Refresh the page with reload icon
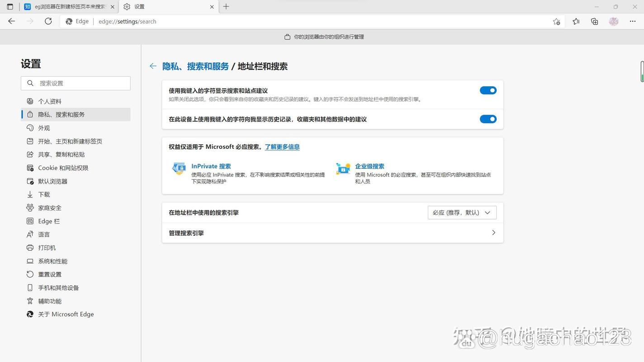Image resolution: width=644 pixels, height=362 pixels. [x=48, y=21]
